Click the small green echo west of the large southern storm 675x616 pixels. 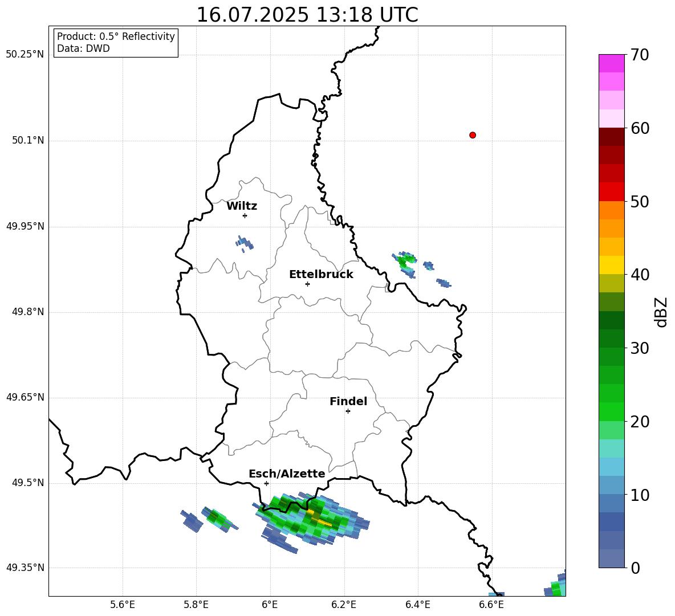[x=219, y=519]
